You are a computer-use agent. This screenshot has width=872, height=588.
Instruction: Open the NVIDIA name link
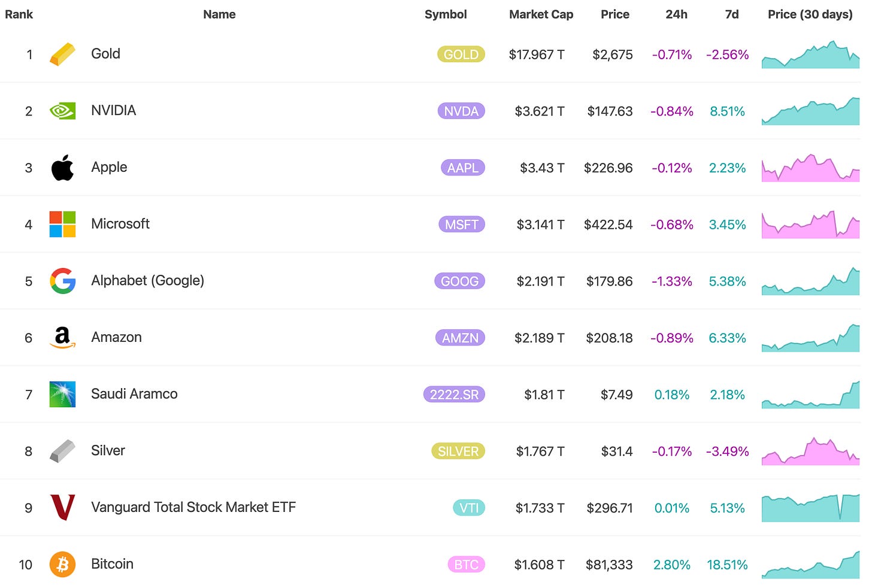pyautogui.click(x=113, y=110)
